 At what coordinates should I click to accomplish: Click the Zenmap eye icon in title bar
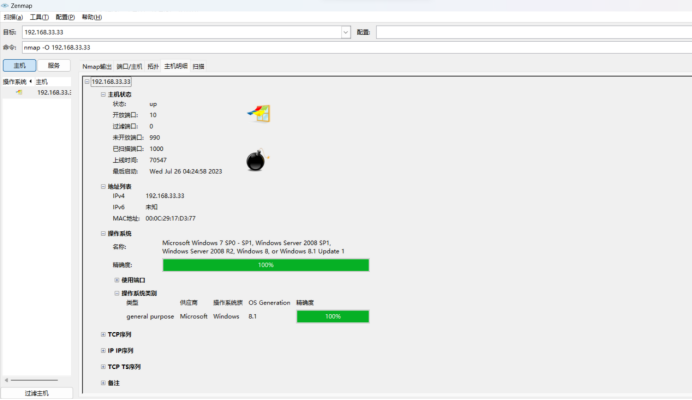(6, 5)
